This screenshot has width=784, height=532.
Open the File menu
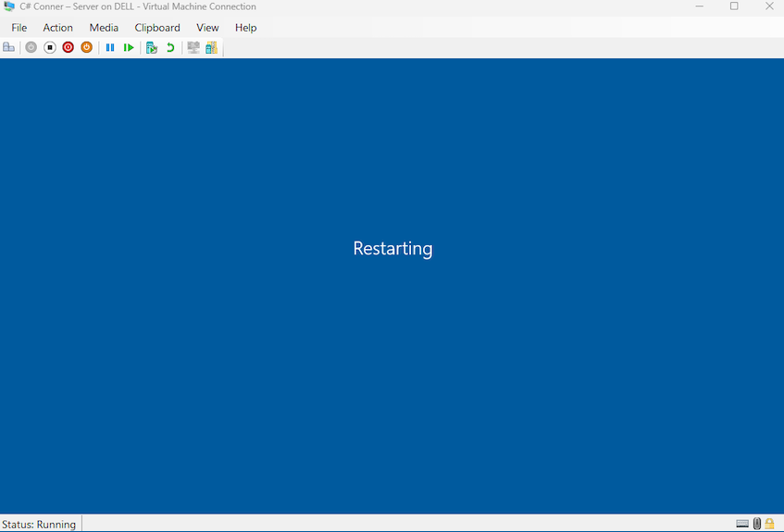point(19,28)
